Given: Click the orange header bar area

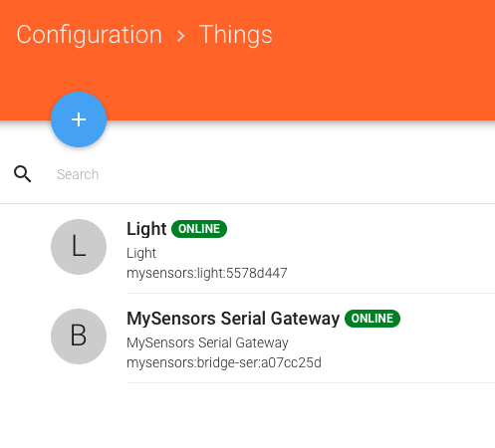Looking at the screenshot, I should click(366, 60).
